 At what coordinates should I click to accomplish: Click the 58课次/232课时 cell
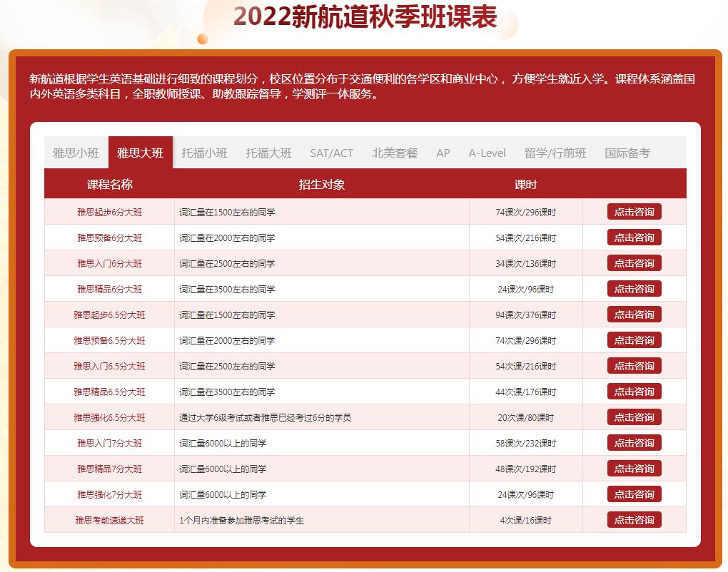tap(525, 444)
